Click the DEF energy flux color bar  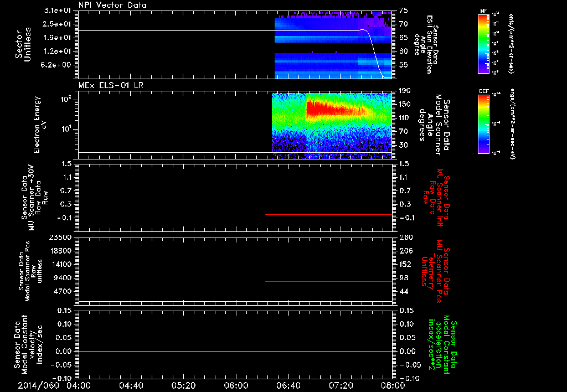pyautogui.click(x=484, y=124)
